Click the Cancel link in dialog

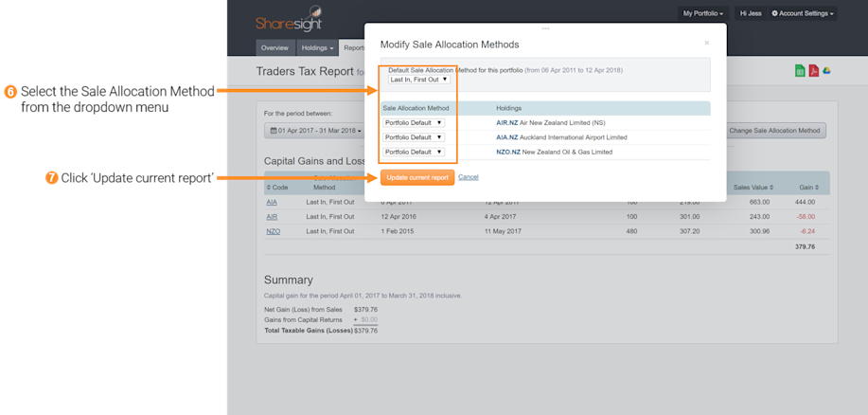click(x=469, y=177)
